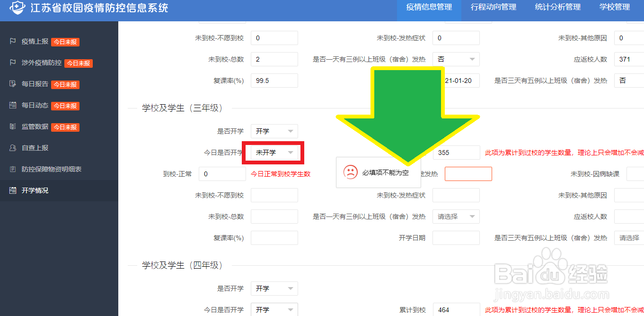Click the 今日未报 badge next to 疫情上报
Image resolution: width=644 pixels, height=316 pixels.
[65, 42]
